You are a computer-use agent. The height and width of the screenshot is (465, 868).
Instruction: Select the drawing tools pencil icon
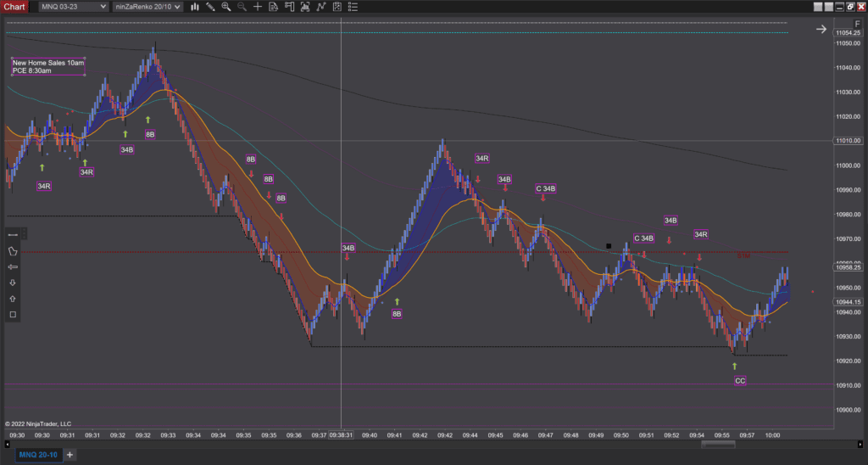click(210, 7)
